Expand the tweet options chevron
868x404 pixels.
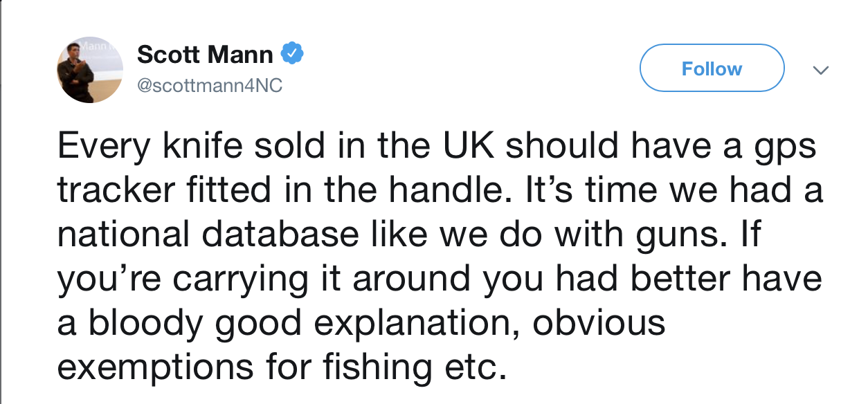pos(821,71)
